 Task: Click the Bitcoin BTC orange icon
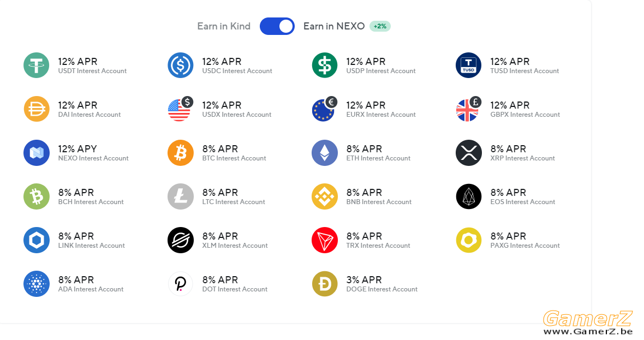tap(181, 153)
